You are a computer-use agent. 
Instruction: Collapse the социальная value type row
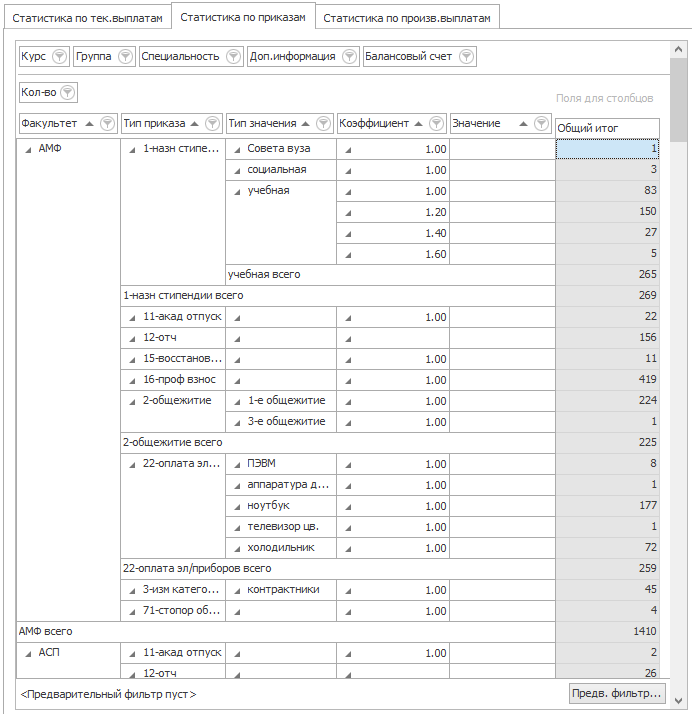pos(237,171)
